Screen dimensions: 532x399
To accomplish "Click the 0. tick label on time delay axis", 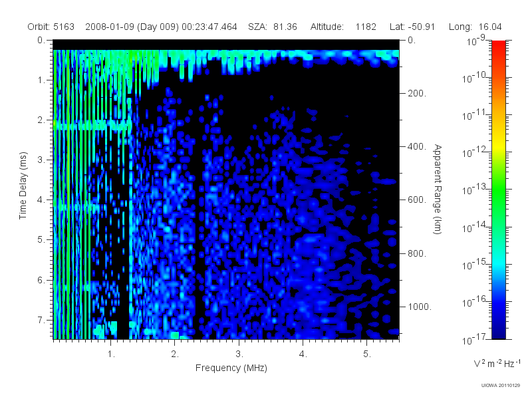I will 41,41.
